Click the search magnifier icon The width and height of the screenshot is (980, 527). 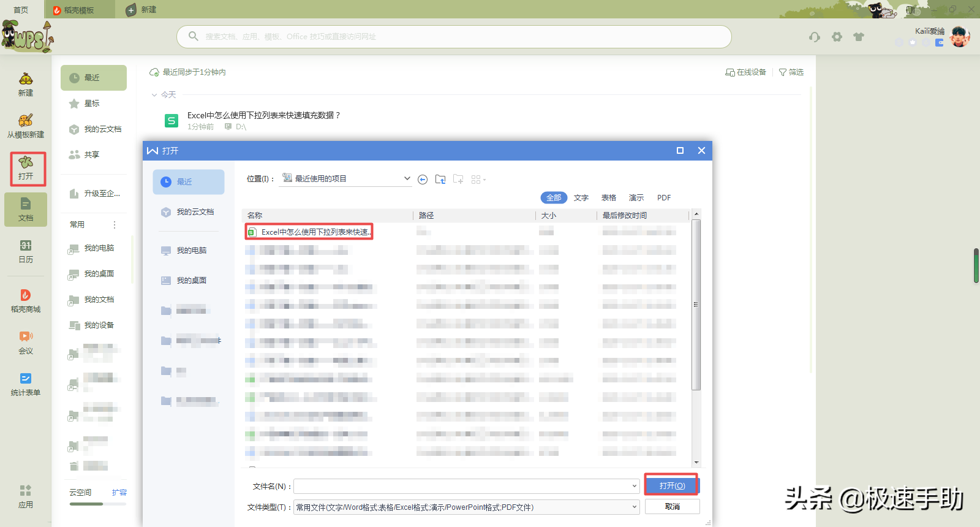pos(194,36)
